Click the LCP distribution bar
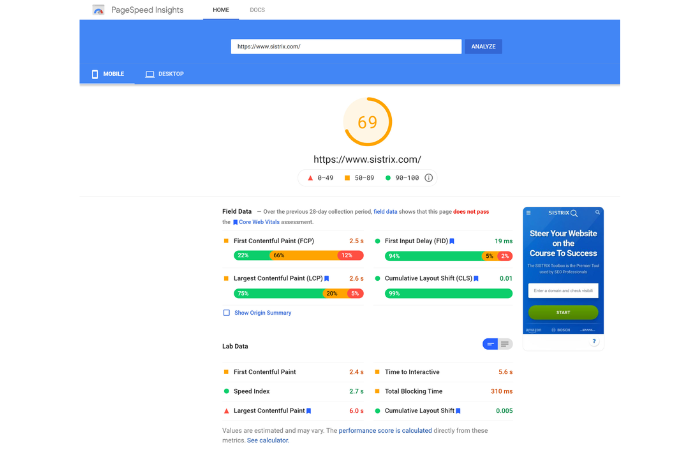 [x=299, y=293]
